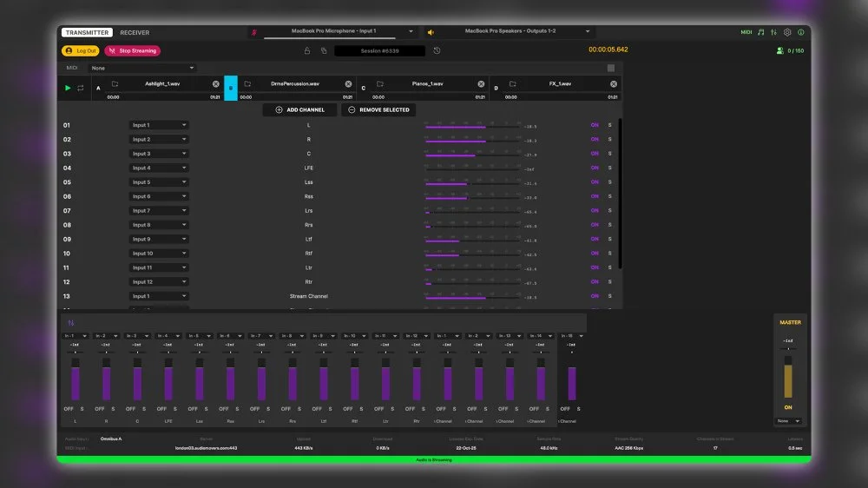Remove DrmsPercussion.wav with its X icon
Viewport: 868px width, 488px height.
click(x=348, y=84)
